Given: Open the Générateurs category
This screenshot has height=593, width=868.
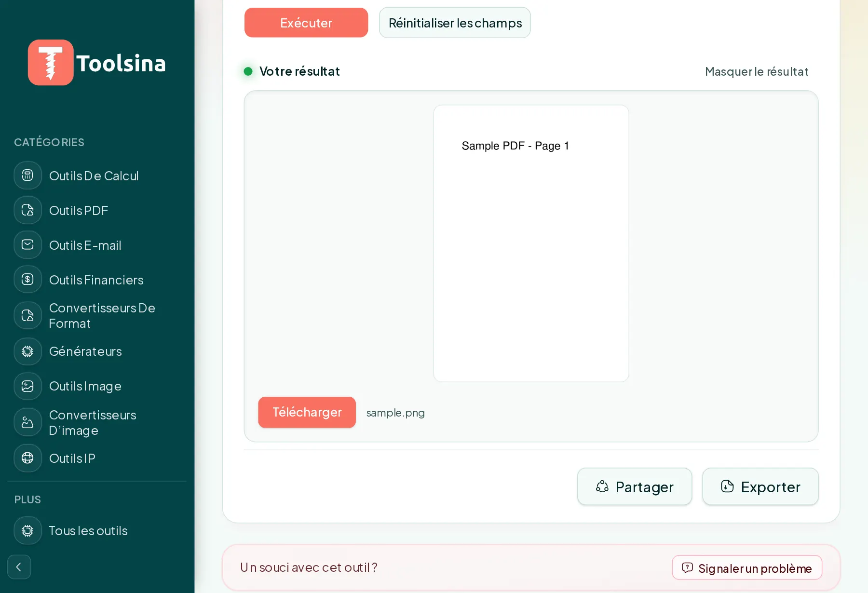Looking at the screenshot, I should (85, 351).
